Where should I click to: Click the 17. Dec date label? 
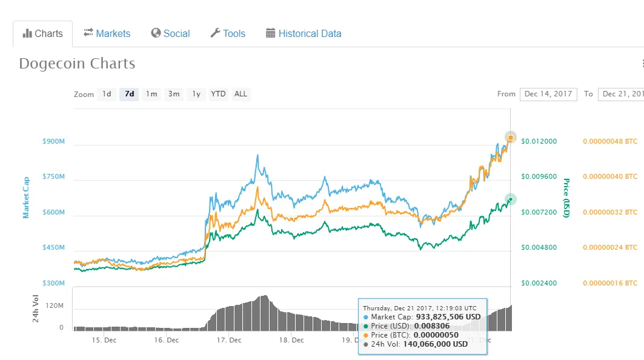229,340
